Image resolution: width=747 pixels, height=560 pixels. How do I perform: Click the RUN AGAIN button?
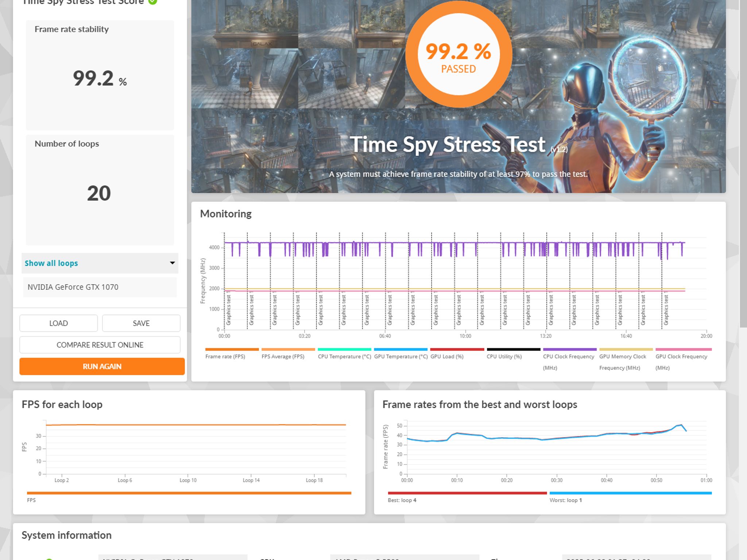[x=102, y=366]
